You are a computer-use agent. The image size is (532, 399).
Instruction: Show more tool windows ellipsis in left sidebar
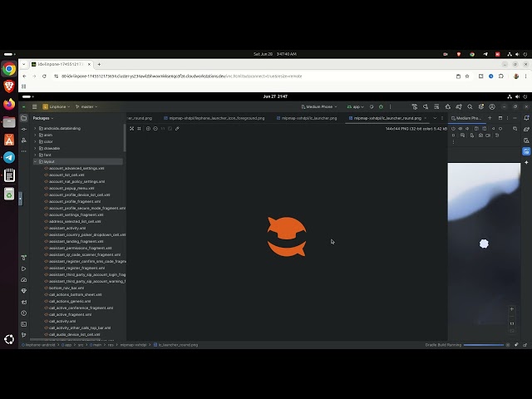(24, 151)
